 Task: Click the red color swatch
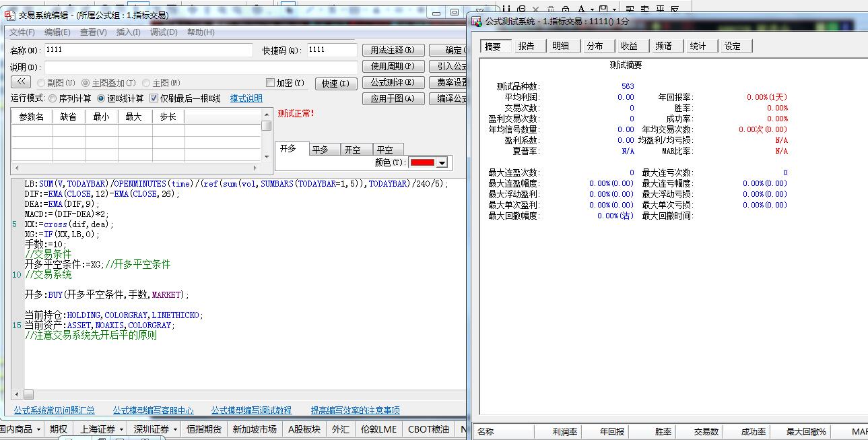click(422, 162)
